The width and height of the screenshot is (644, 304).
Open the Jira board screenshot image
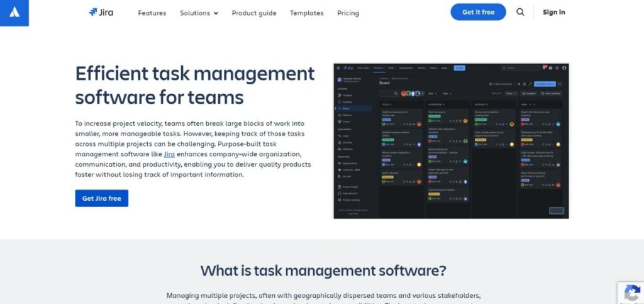(451, 141)
